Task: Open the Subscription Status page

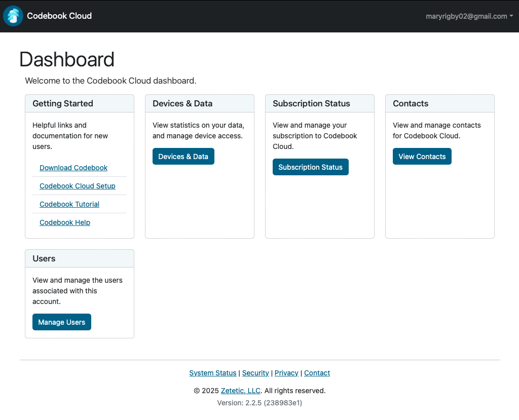Action: [310, 167]
